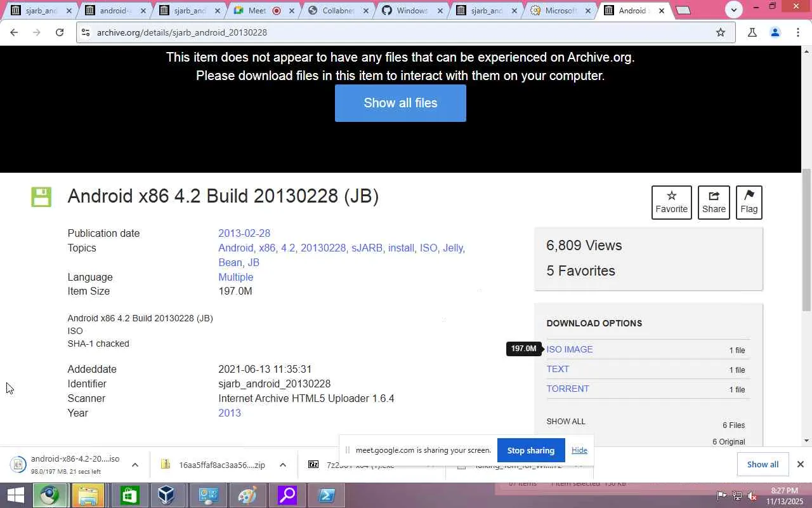Expand options for the 16aa5ffaf8ac3aa56 zip download
The image size is (812, 508).
[283, 465]
